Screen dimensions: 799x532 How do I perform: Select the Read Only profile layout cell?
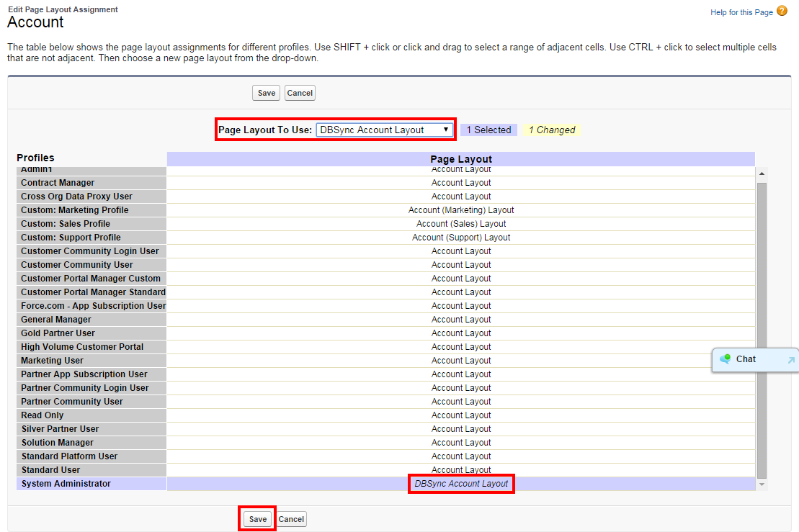tap(461, 415)
